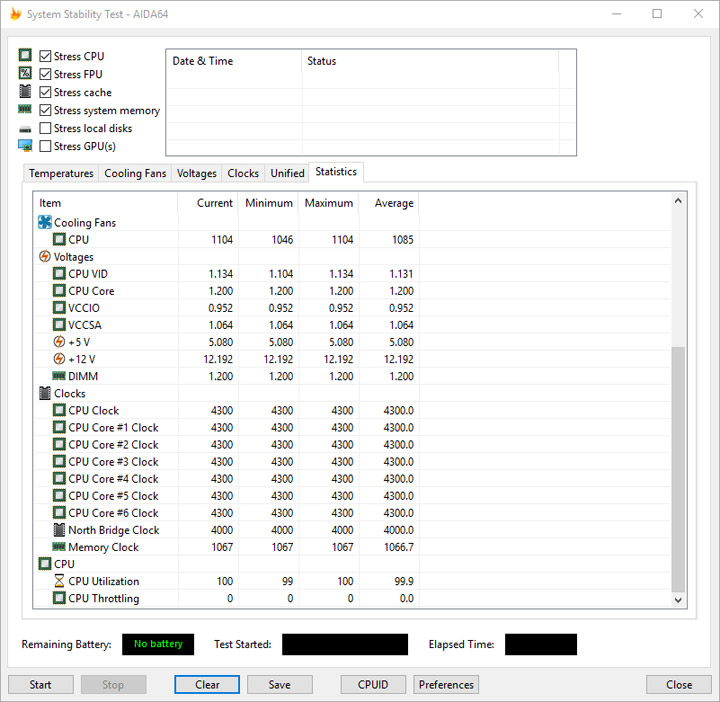Click the chip icon for North Bridge Clock
The width and height of the screenshot is (720, 702).
pyautogui.click(x=59, y=530)
